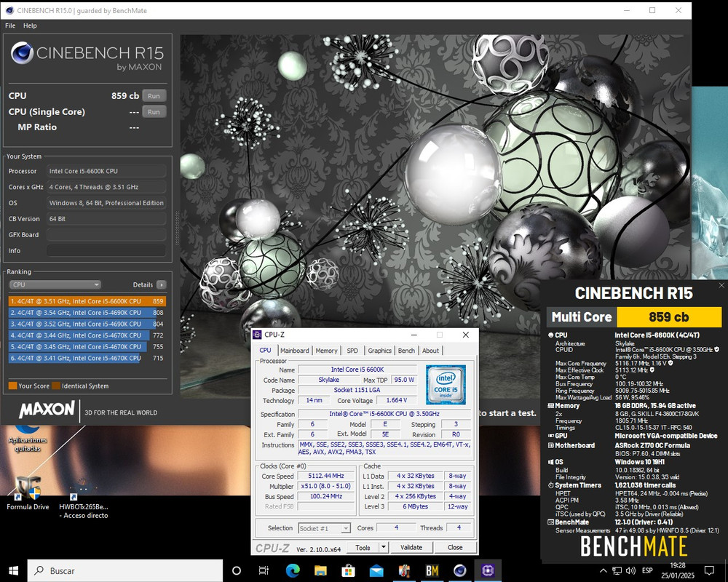Launch Microsoft Edge from taskbar
Image resolution: width=728 pixels, height=582 pixels.
[293, 571]
